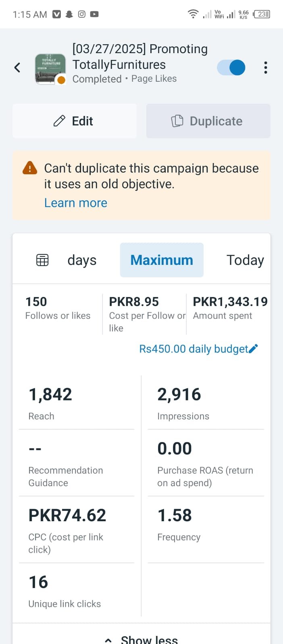Screen dimensions: 283x644
Task: Open the Learn more link
Action: click(76, 203)
